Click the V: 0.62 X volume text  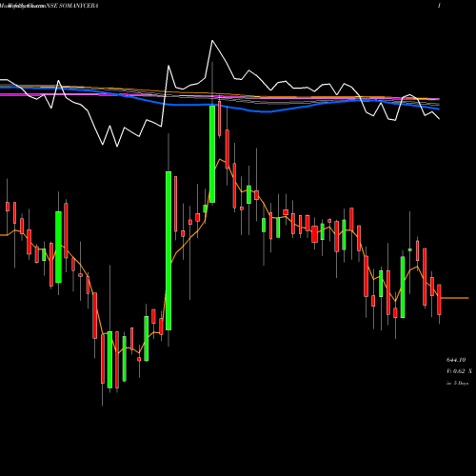459,371
